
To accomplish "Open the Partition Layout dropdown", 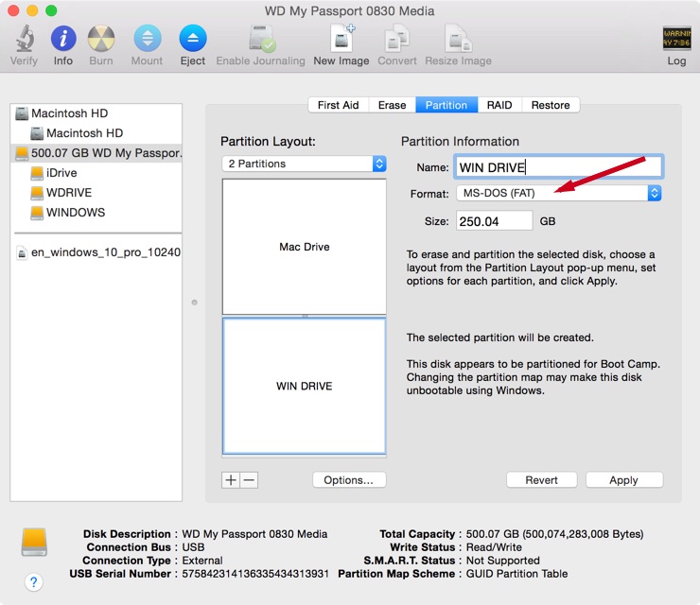I will point(304,164).
